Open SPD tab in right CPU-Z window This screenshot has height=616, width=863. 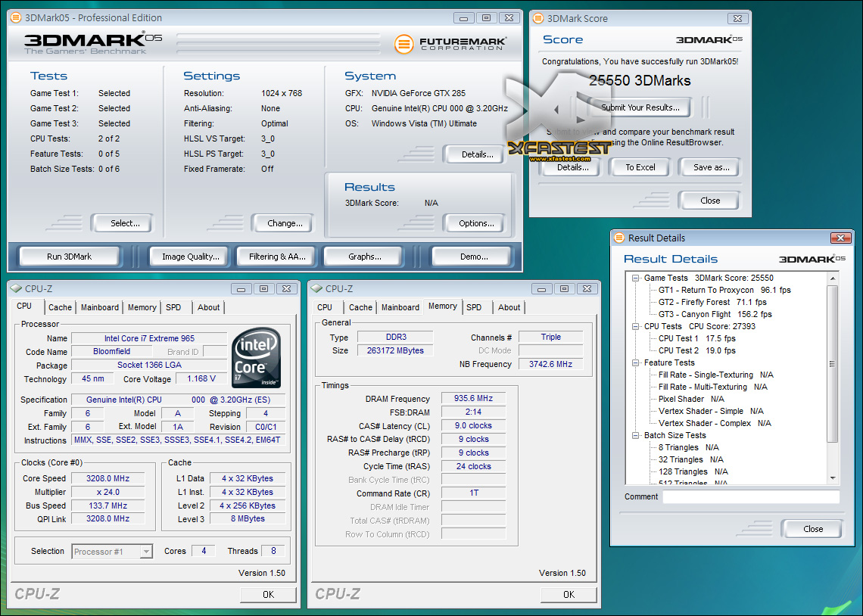tap(474, 307)
